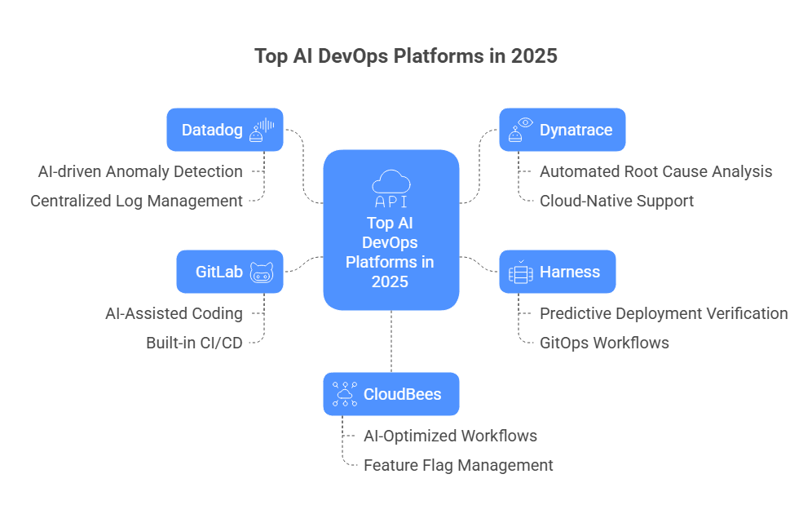Select the Feature Flag Management label
The image size is (812, 514).
point(459,465)
